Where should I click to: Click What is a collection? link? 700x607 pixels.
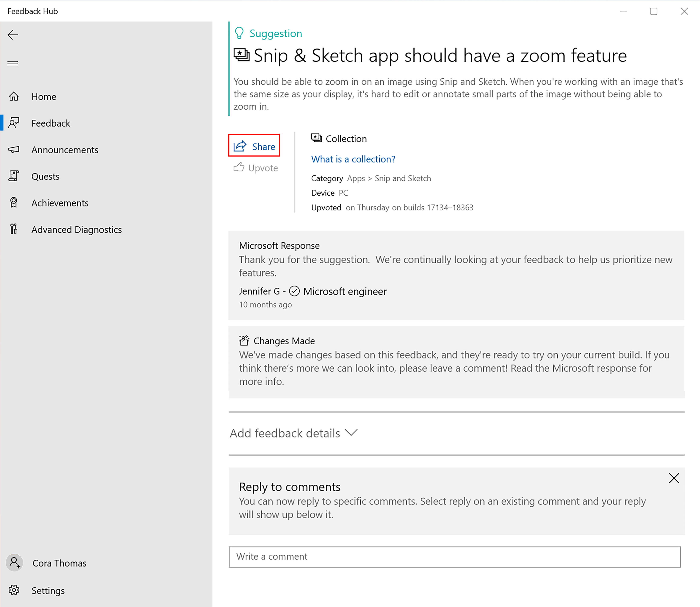(x=354, y=159)
